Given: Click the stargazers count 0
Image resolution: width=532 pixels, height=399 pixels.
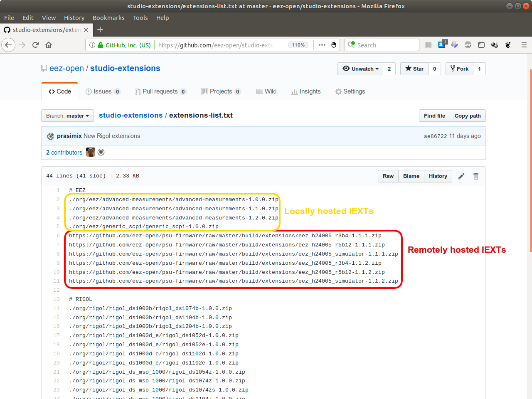Looking at the screenshot, I should pyautogui.click(x=434, y=69).
